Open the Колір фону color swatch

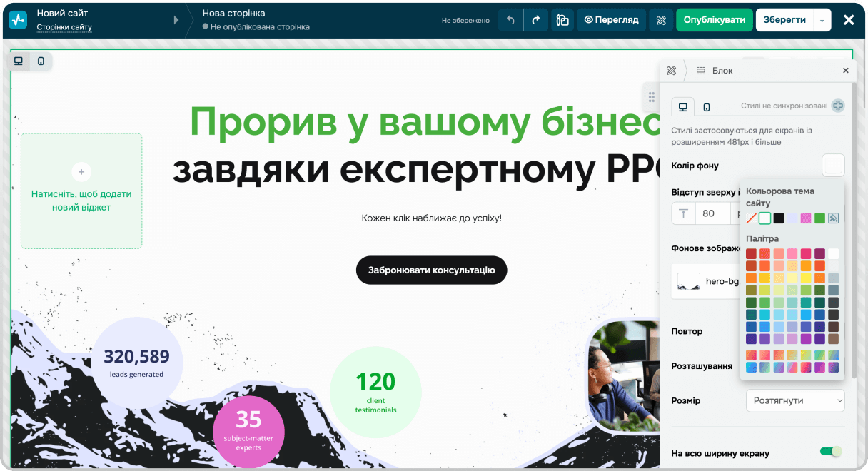click(833, 166)
